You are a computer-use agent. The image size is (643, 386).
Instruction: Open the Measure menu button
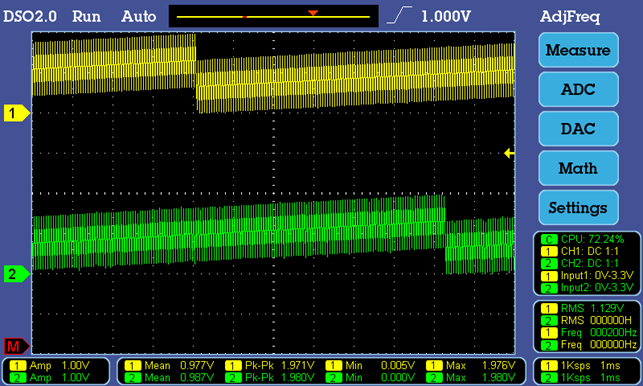(578, 50)
